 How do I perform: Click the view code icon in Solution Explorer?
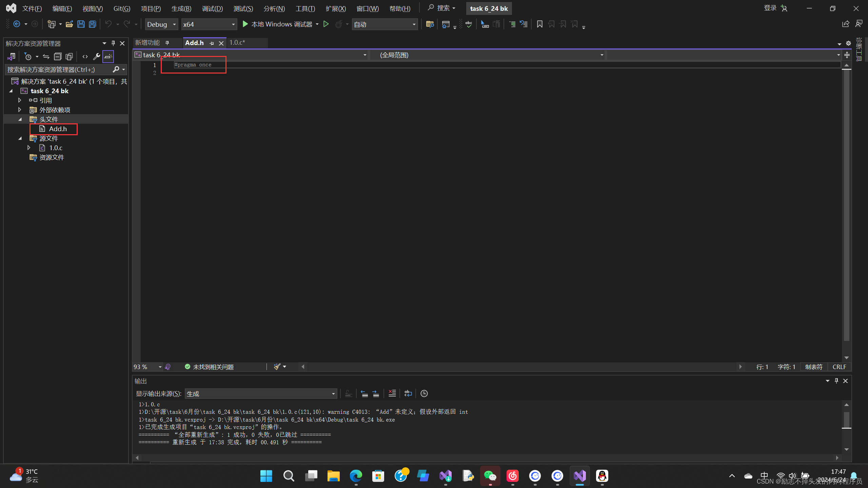[85, 57]
